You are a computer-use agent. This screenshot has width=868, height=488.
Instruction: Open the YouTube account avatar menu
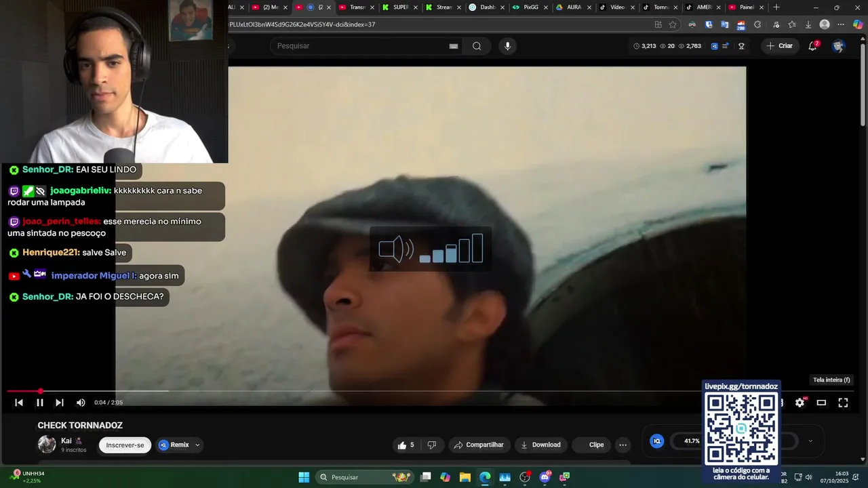[x=838, y=46]
